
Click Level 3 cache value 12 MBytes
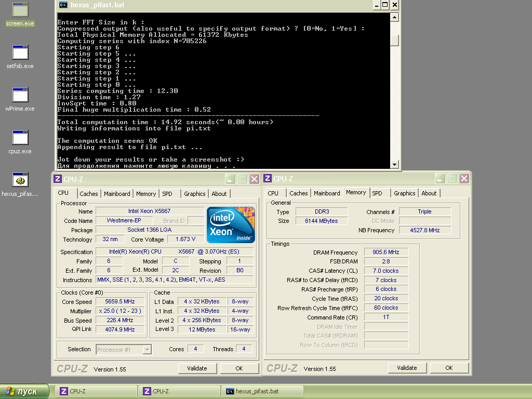click(x=202, y=329)
